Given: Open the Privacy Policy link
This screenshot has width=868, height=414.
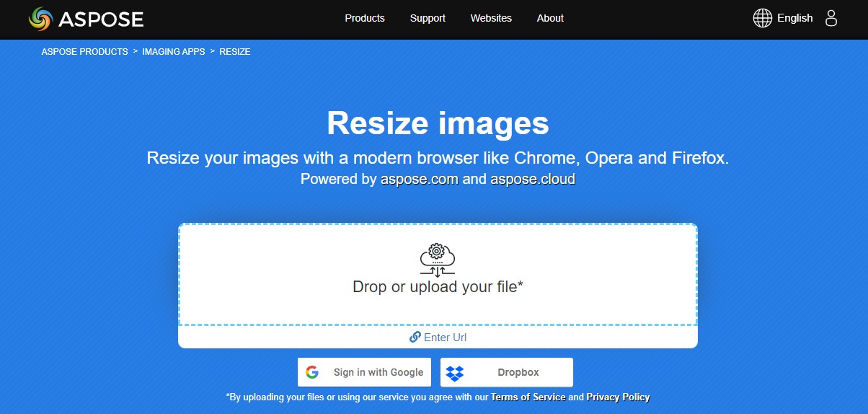Looking at the screenshot, I should pos(618,397).
